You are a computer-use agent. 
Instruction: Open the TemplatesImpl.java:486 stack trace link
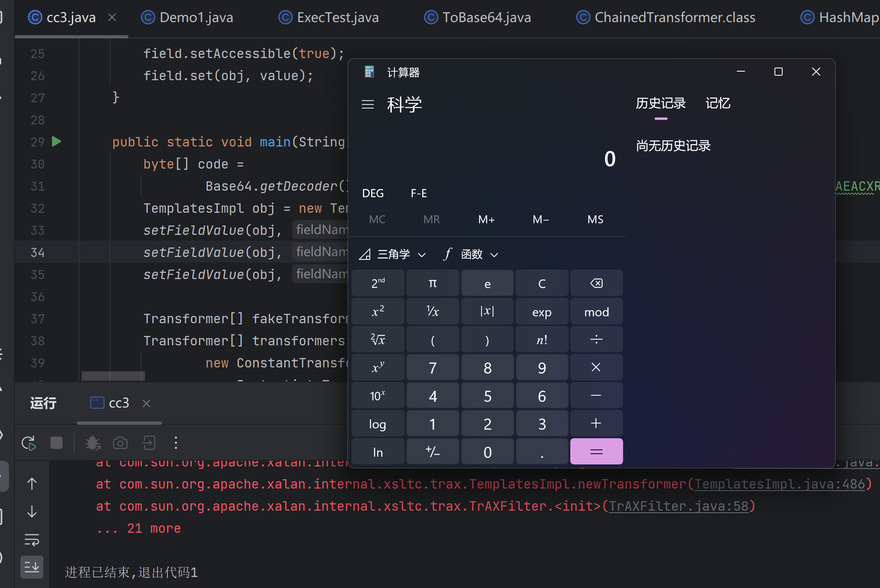click(x=779, y=484)
